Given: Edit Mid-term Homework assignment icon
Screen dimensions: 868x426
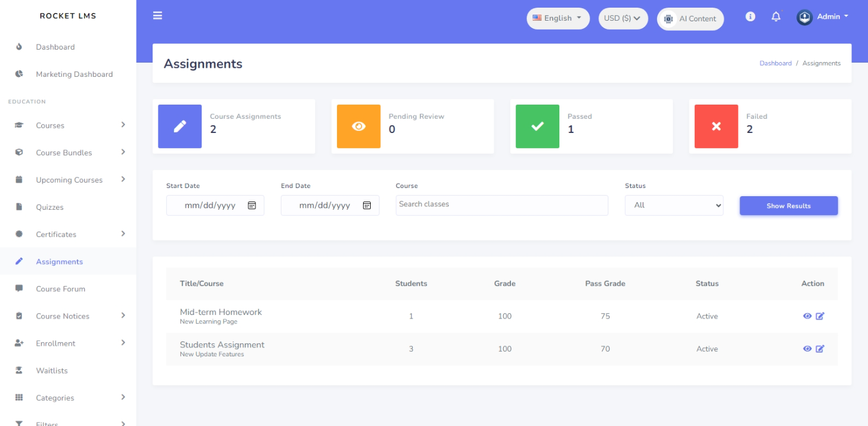Looking at the screenshot, I should [x=820, y=316].
